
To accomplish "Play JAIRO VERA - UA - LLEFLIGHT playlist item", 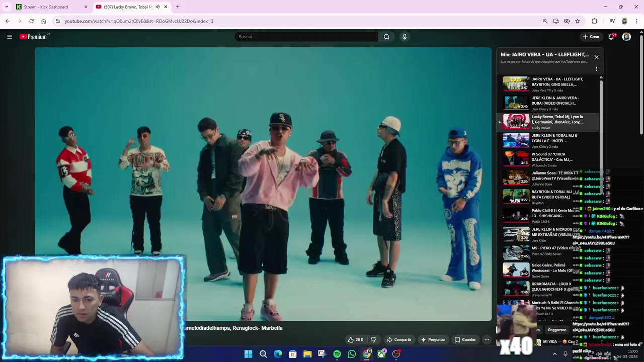I will pos(548,84).
